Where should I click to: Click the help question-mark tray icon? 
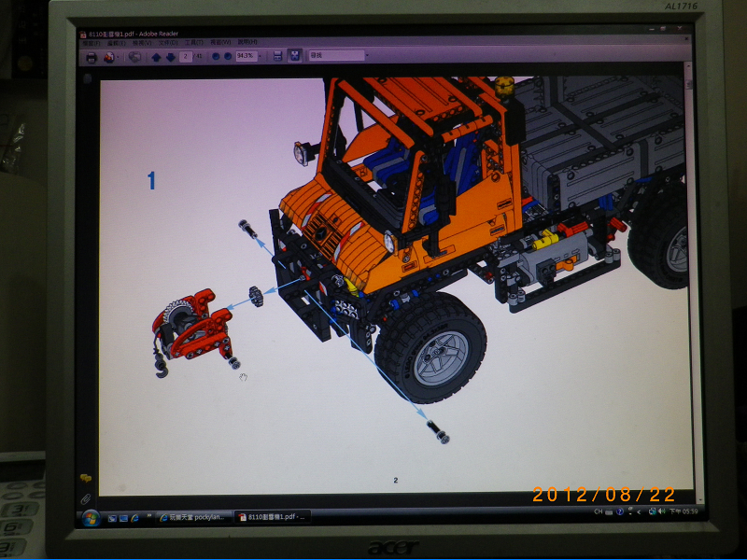[x=620, y=511]
